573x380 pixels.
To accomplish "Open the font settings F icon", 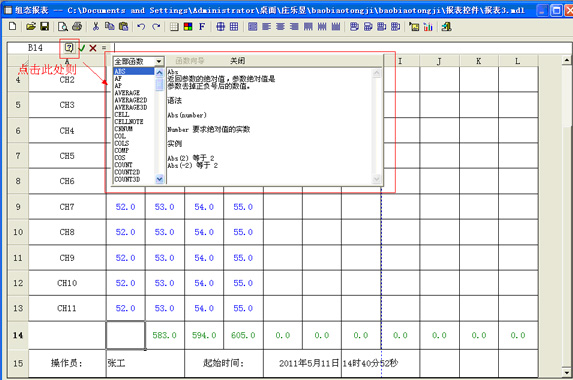I will (202, 26).
